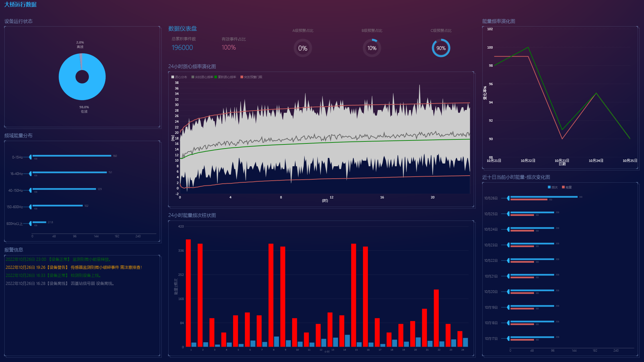This screenshot has width=644, height=362.
Task: Click the arrow marker beside 0-15Hz bar
Action: [x=30, y=157]
